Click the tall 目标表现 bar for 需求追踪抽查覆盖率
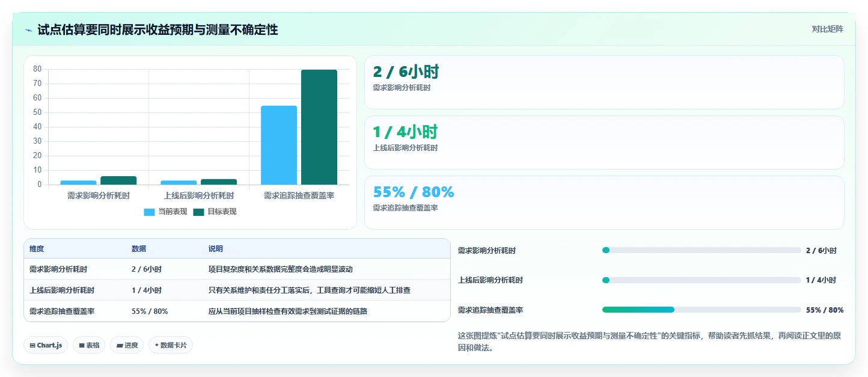Image resolution: width=868 pixels, height=377 pixels. 319,127
